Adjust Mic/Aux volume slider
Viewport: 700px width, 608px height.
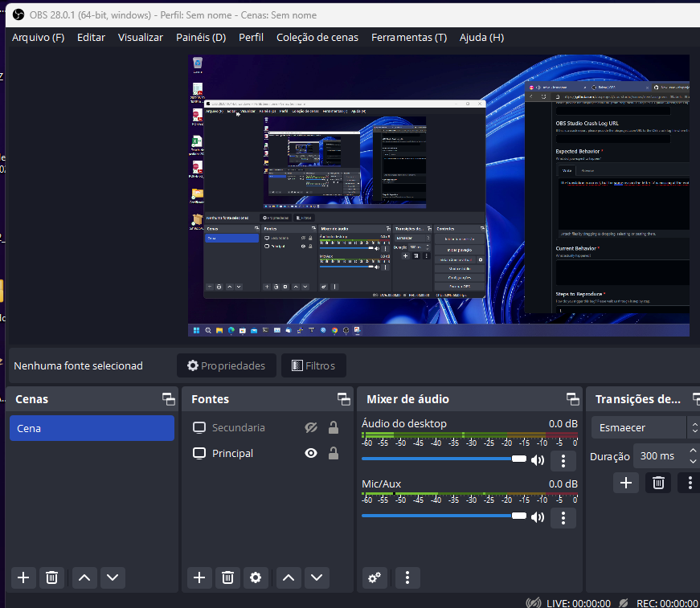click(x=444, y=516)
